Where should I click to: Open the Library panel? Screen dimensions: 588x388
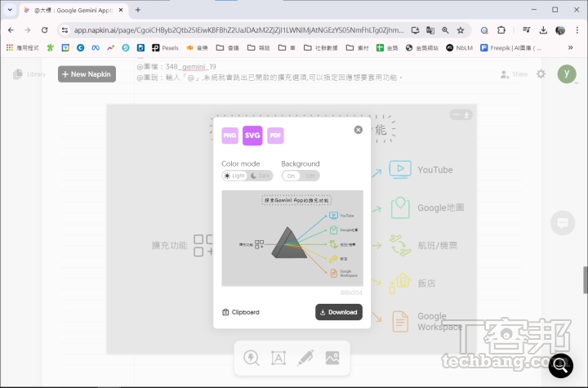coord(29,74)
